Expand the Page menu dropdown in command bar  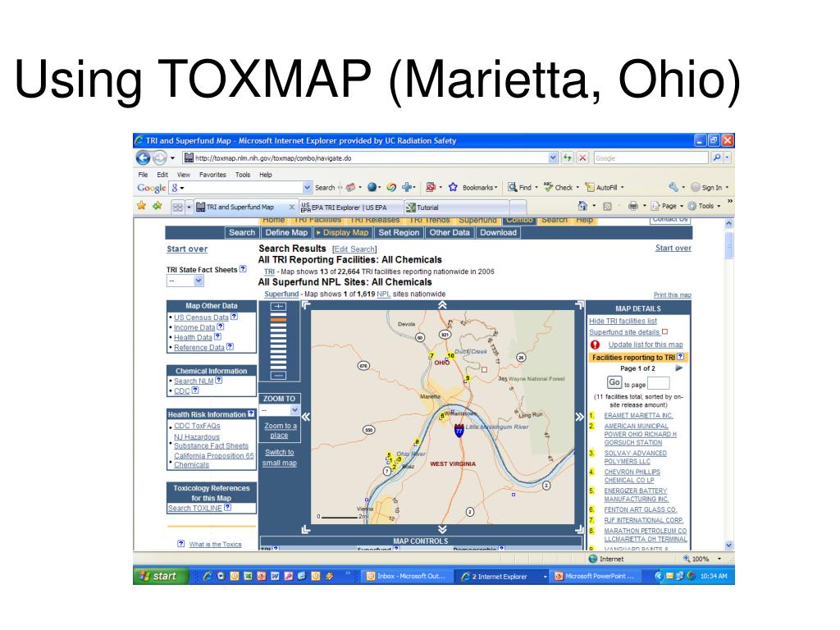[682, 206]
